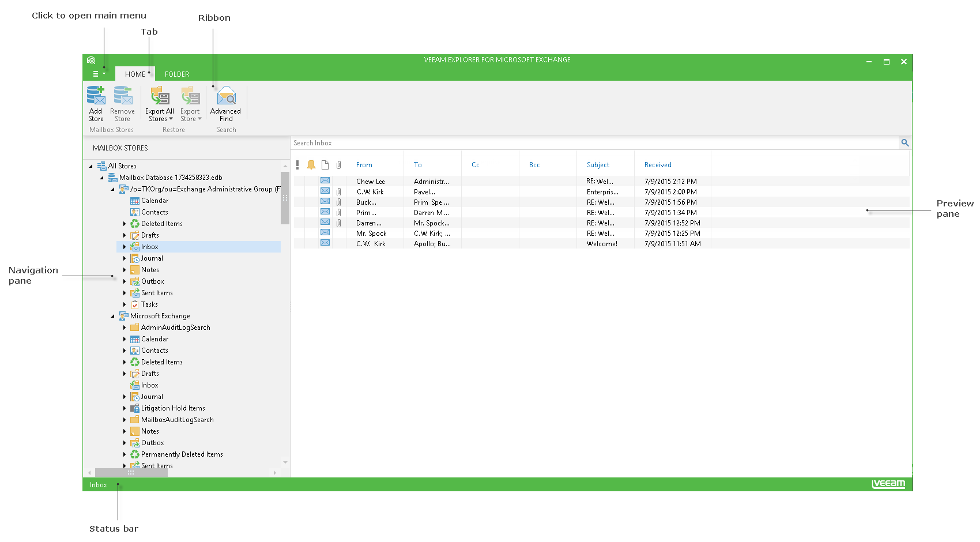980x542 pixels.
Task: Click the Veeam Explorer icon in the title bar
Action: pyautogui.click(x=91, y=60)
